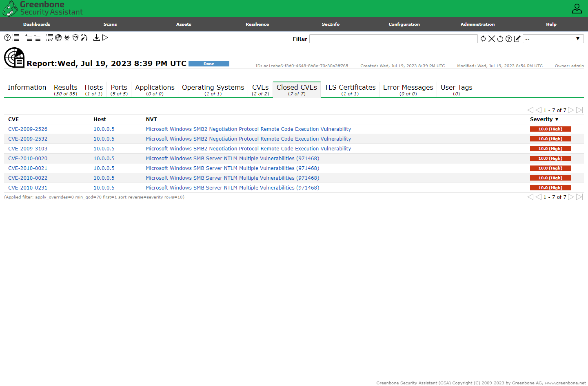Open the Assets menu

pos(184,24)
